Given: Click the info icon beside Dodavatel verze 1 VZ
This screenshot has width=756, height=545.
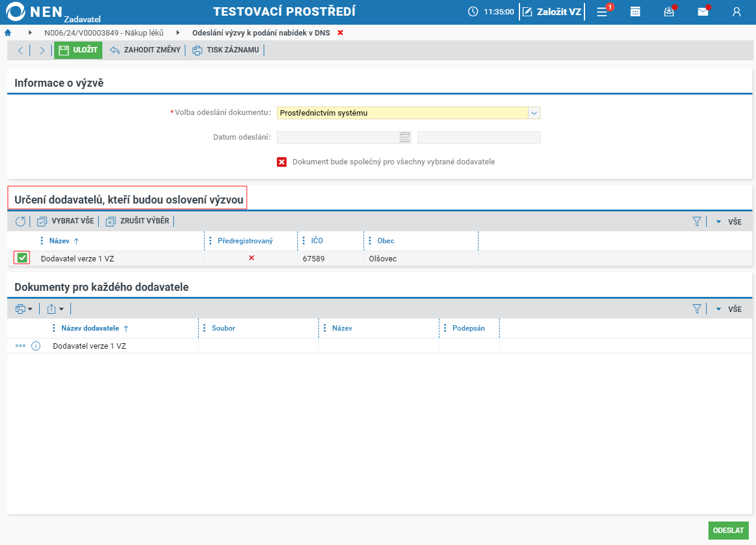Looking at the screenshot, I should 36,346.
